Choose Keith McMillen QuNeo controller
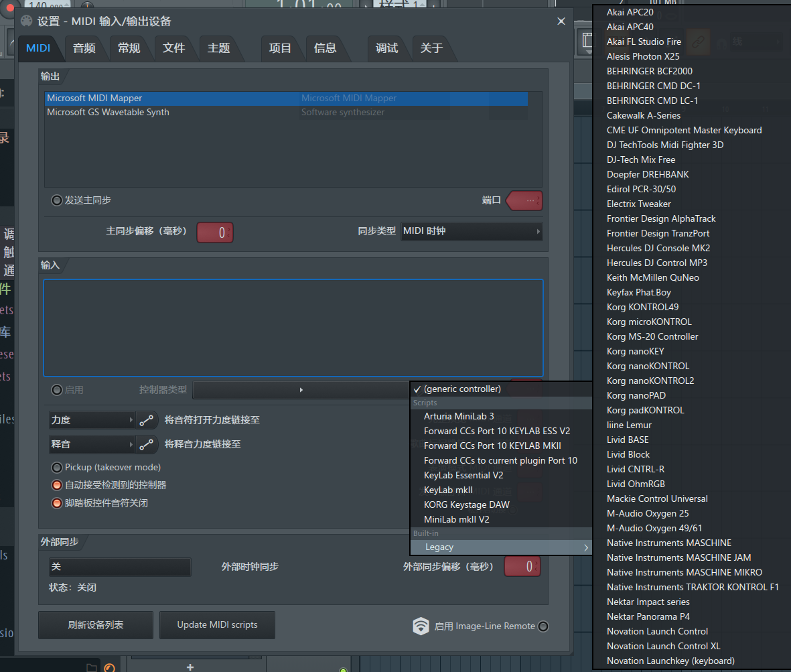Screen dimensions: 791x672 [692, 278]
